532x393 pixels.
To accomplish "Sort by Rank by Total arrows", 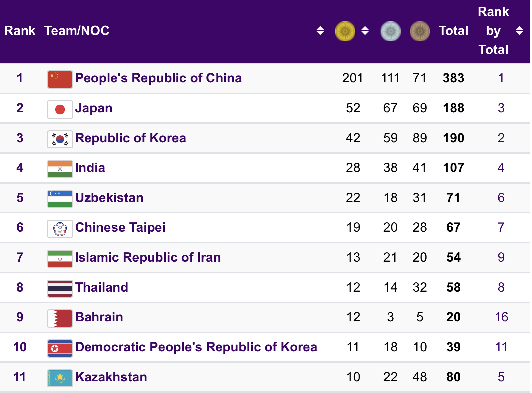I will (519, 31).
